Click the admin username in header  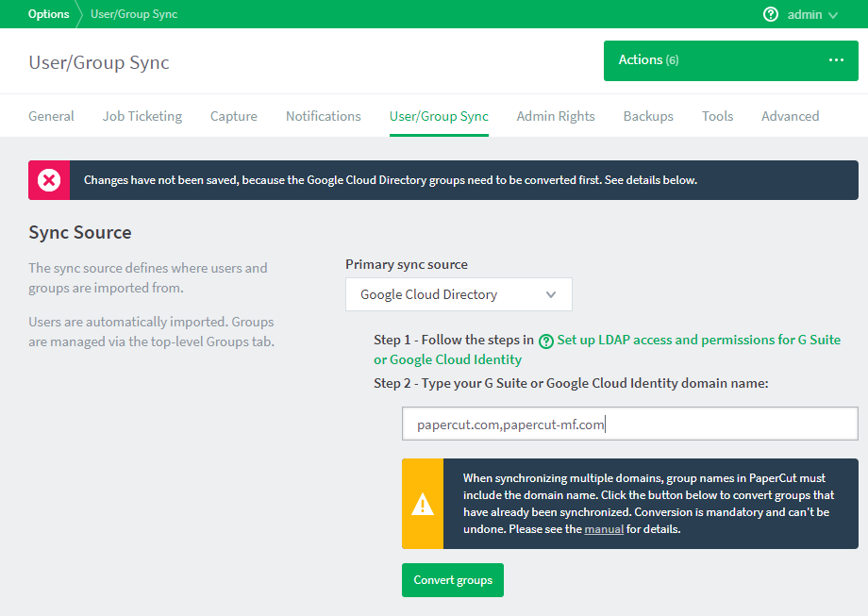point(805,14)
